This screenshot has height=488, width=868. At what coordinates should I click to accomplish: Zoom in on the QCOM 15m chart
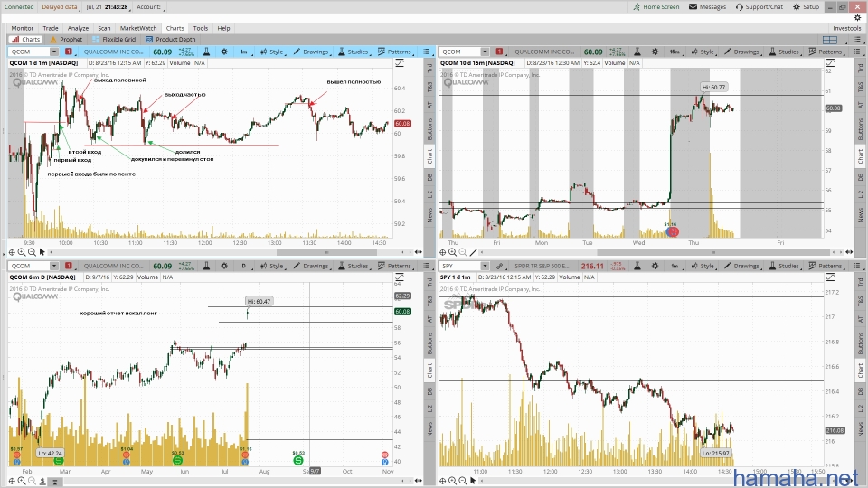click(452, 252)
